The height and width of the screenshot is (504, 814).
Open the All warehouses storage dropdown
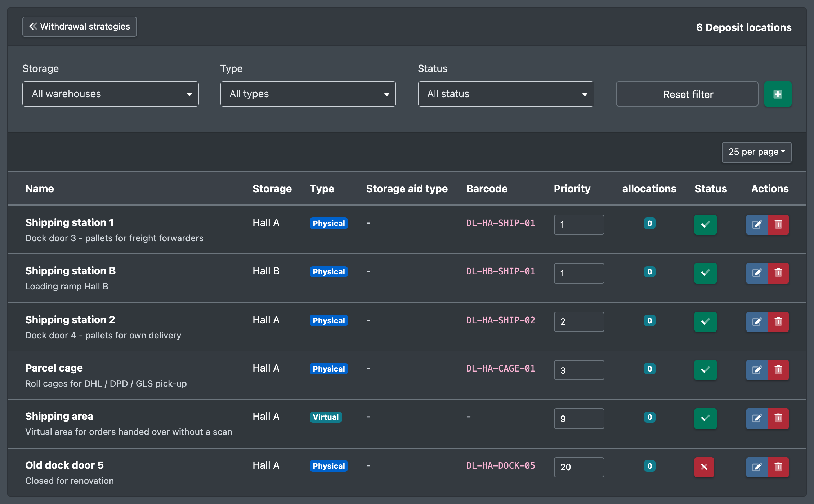111,94
